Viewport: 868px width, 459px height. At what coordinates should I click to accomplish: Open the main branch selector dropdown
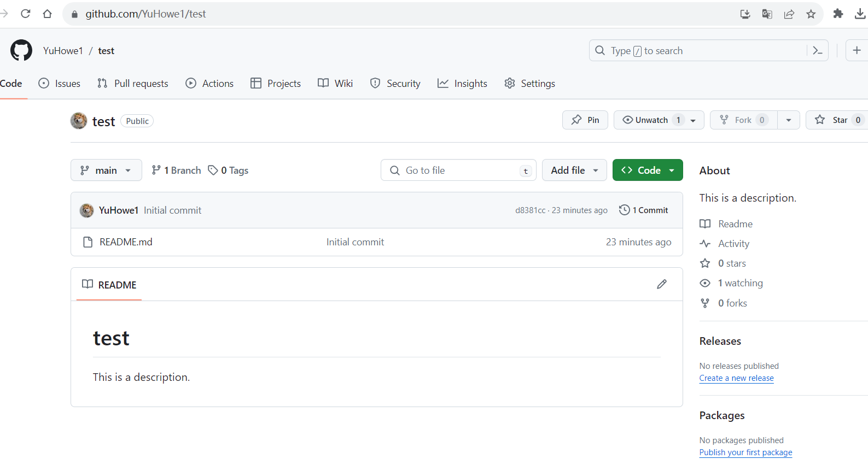106,170
